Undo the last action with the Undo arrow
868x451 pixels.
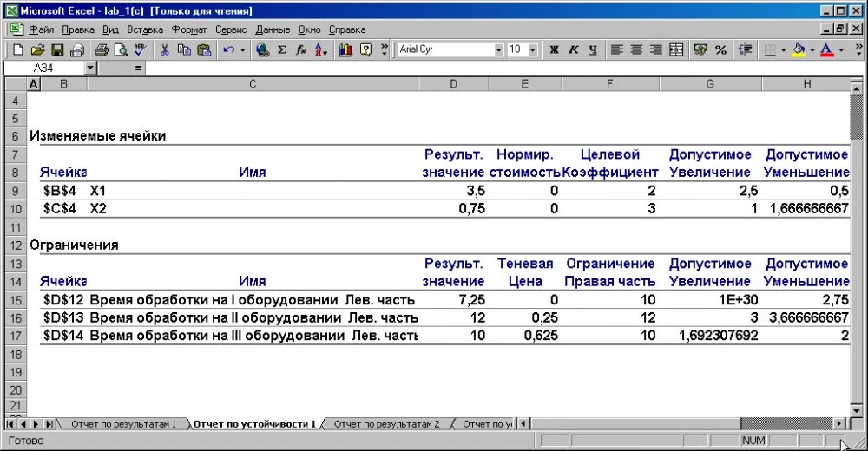(x=228, y=49)
